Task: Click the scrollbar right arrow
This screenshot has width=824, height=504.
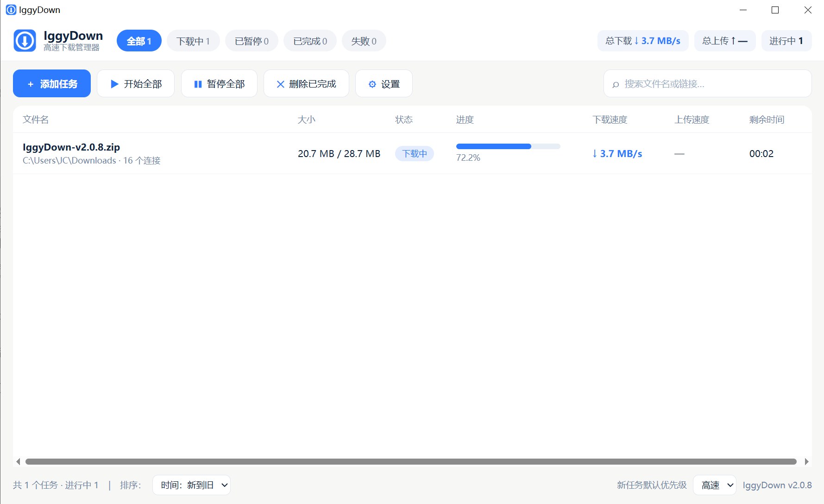Action: click(x=806, y=461)
